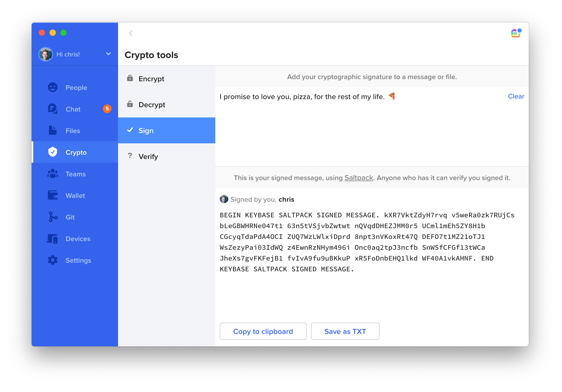This screenshot has width=562, height=392.
Task: Click the orange unread badge showing 5
Action: (107, 109)
